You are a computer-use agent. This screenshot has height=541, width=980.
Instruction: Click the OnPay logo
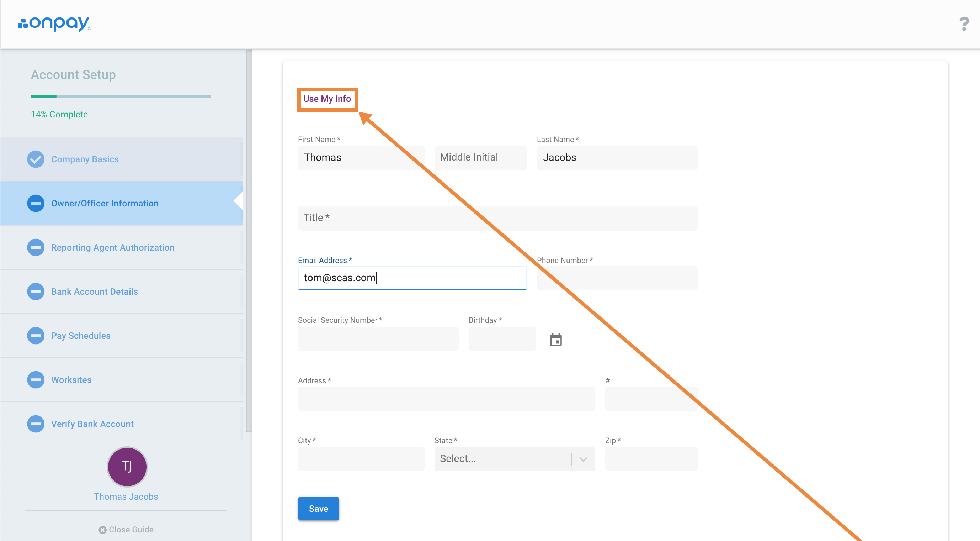54,23
